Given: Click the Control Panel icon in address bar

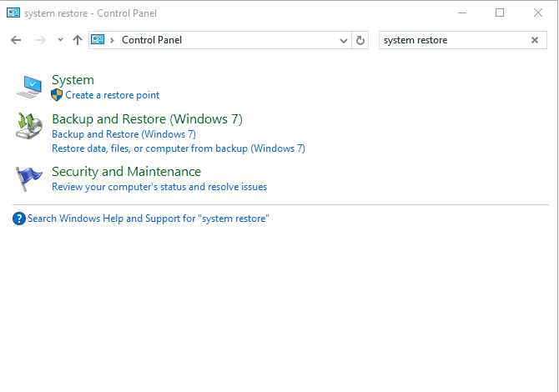Looking at the screenshot, I should click(x=98, y=40).
